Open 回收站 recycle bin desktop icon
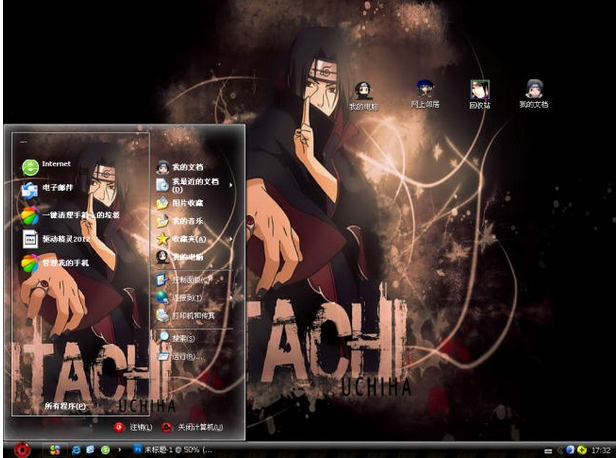Viewport: 616px width, 458px height. coord(480,94)
